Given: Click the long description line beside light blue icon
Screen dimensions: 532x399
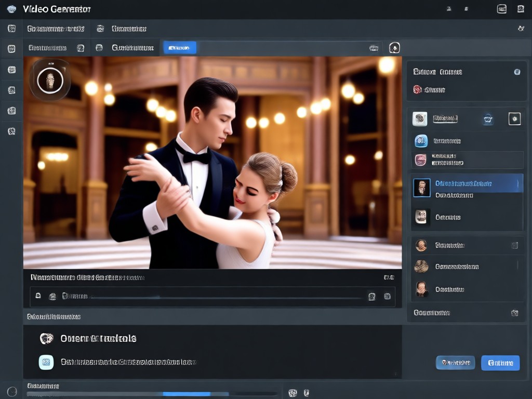Looking at the screenshot, I should [128, 362].
